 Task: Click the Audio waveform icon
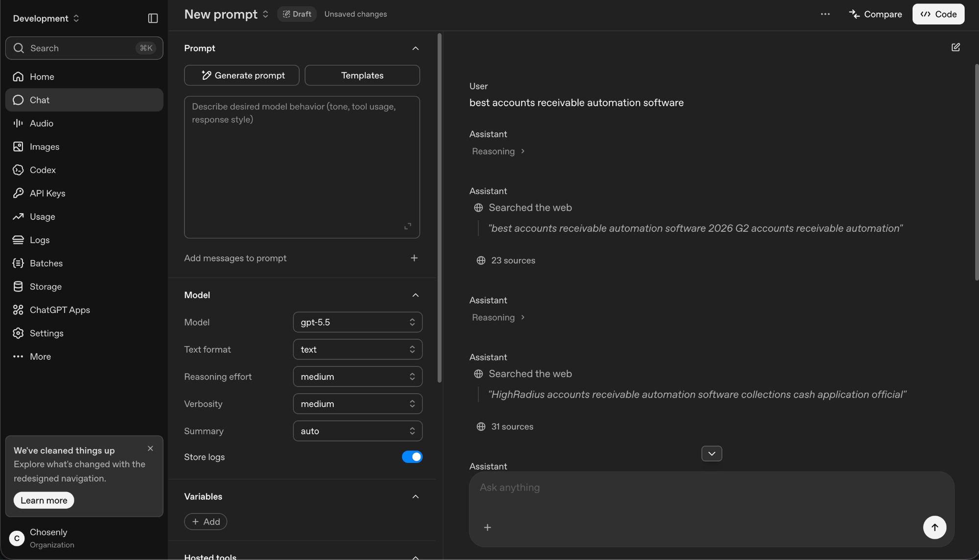click(x=18, y=123)
